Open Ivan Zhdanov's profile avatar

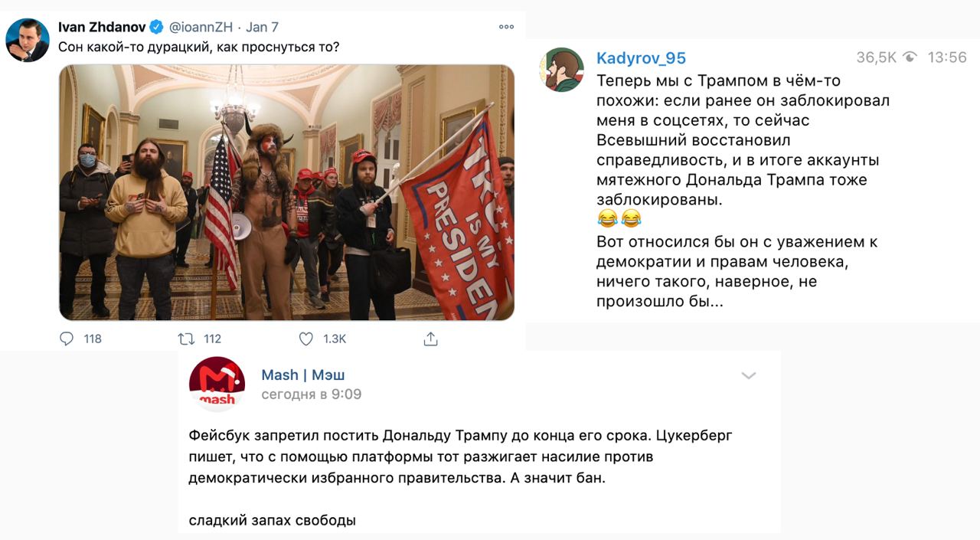(x=28, y=40)
